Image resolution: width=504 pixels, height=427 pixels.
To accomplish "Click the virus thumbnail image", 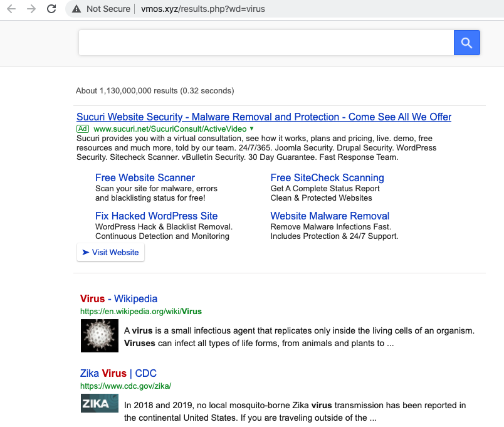I will click(99, 335).
